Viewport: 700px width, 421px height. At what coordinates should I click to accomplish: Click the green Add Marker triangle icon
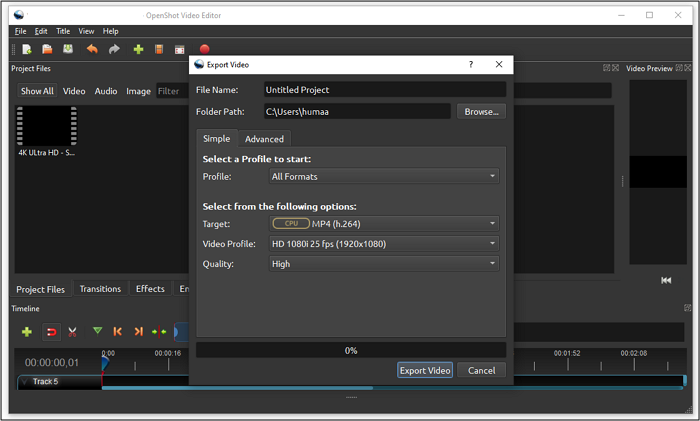point(97,331)
